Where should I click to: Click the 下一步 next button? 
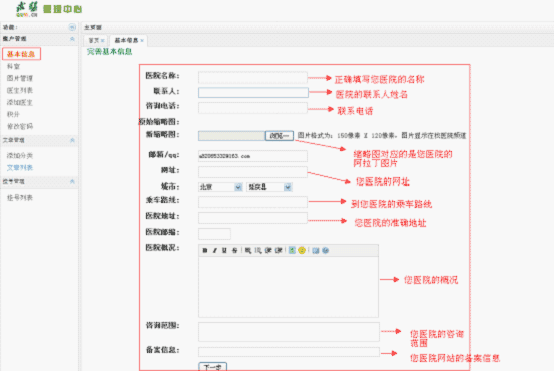[212, 367]
